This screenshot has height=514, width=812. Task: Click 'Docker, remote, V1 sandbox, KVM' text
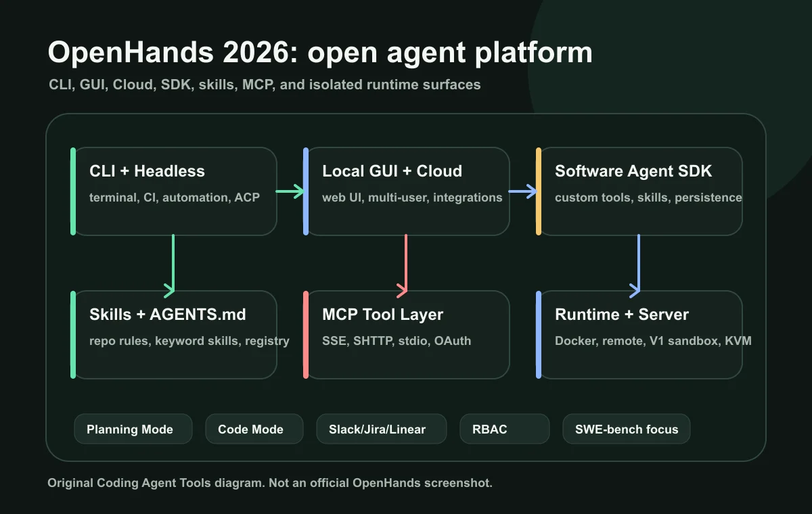click(653, 341)
